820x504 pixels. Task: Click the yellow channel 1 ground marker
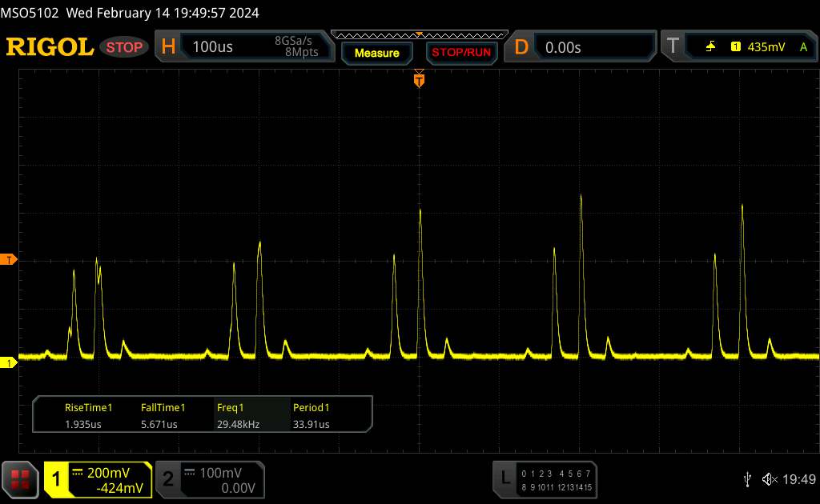pyautogui.click(x=8, y=362)
